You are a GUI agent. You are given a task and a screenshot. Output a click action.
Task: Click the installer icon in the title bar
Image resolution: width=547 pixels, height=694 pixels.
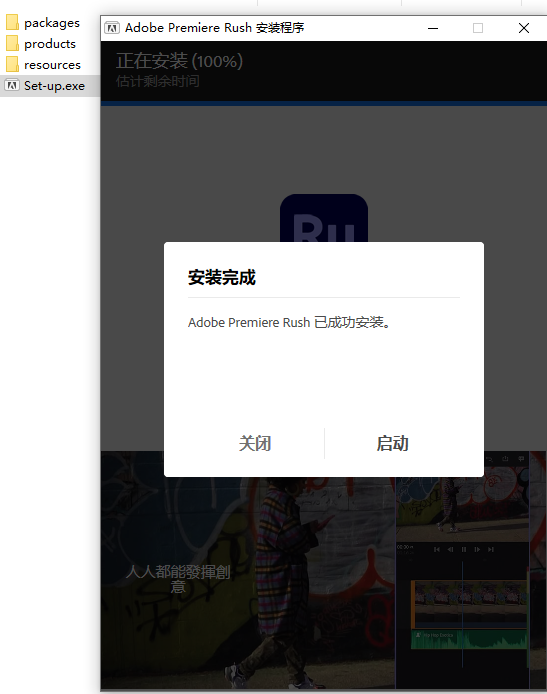coord(112,28)
